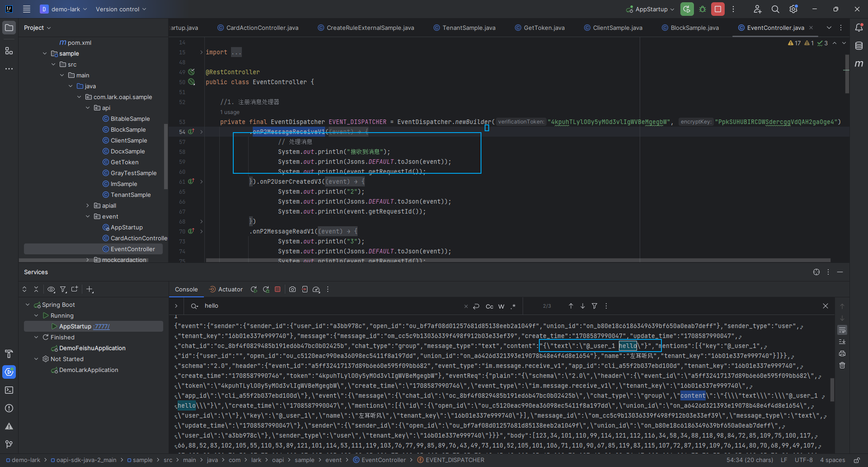Select the Console tab
This screenshot has width=868, height=467.
click(186, 289)
